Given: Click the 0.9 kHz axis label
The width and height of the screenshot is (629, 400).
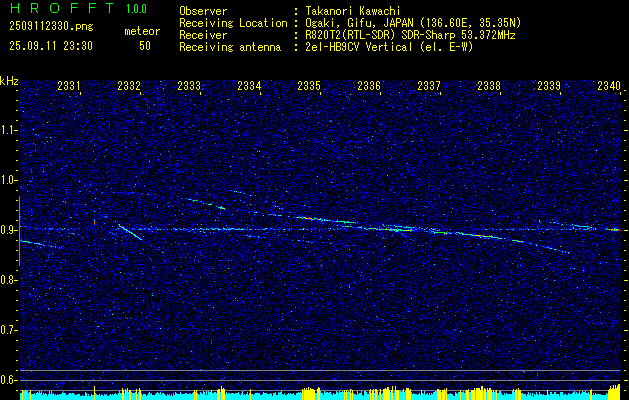Looking at the screenshot, I should coord(8,230).
